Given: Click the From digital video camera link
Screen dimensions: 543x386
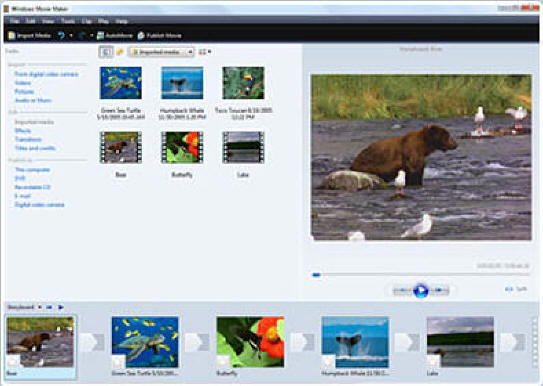Looking at the screenshot, I should (x=46, y=74).
